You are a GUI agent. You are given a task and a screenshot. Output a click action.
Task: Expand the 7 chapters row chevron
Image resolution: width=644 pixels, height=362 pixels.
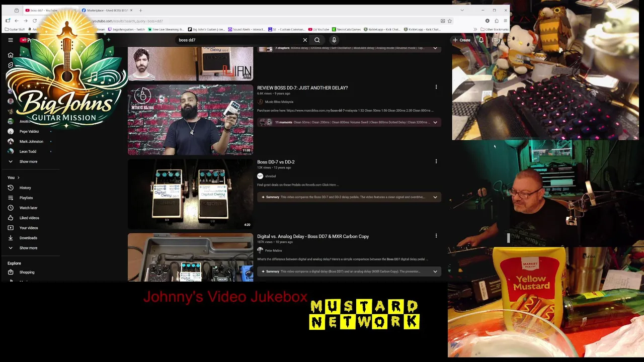pyautogui.click(x=435, y=48)
